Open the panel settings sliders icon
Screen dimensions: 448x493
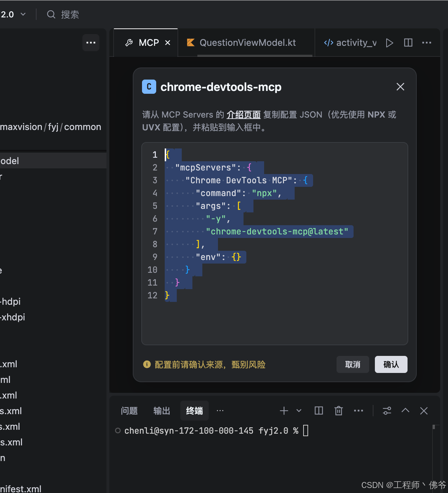point(387,411)
